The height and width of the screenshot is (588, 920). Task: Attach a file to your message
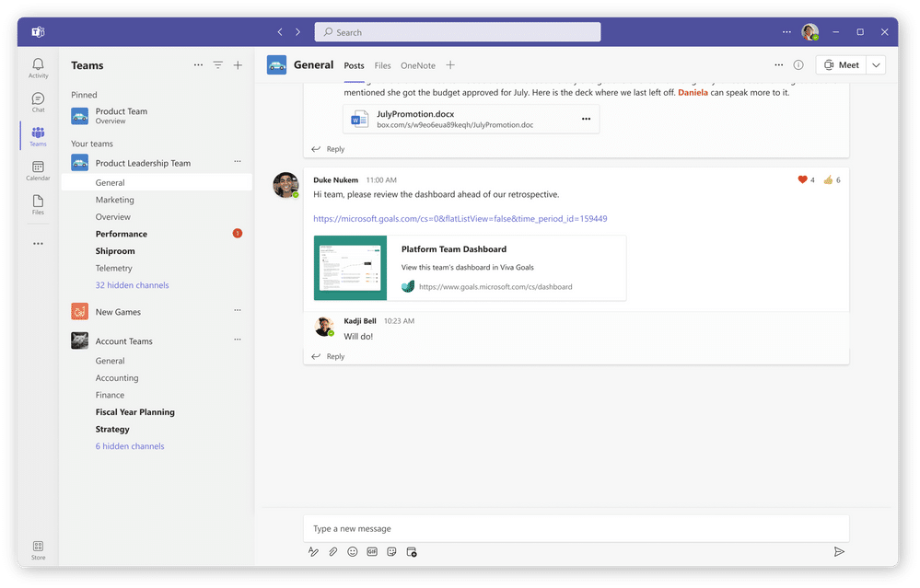(x=332, y=551)
